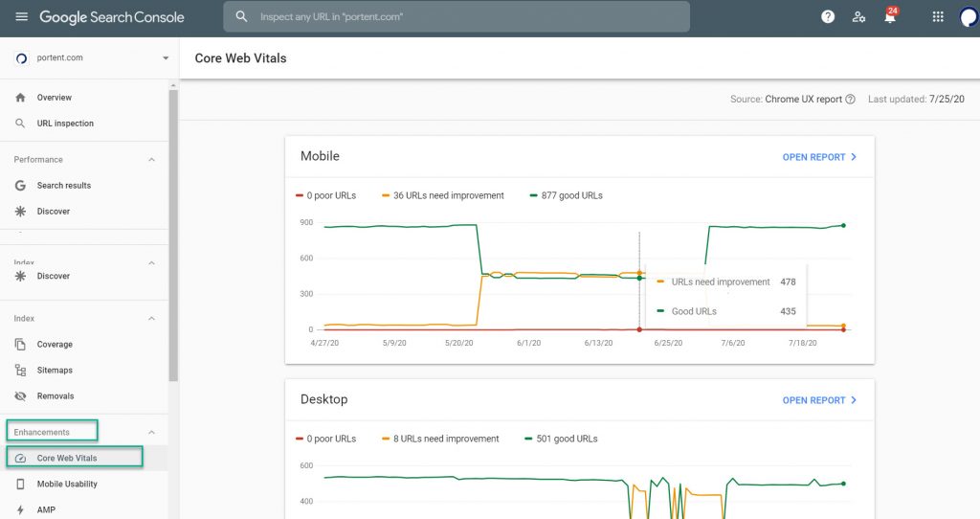Click the portent.com property logo icon

21,58
